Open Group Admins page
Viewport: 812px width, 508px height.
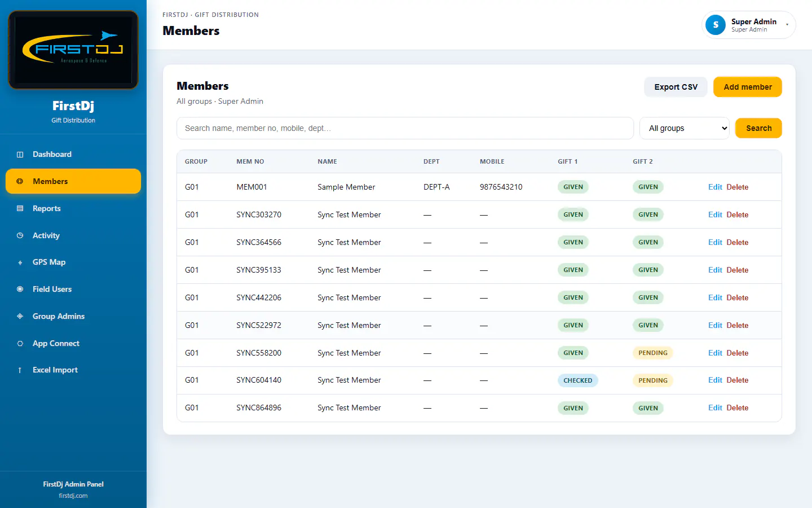point(73,316)
